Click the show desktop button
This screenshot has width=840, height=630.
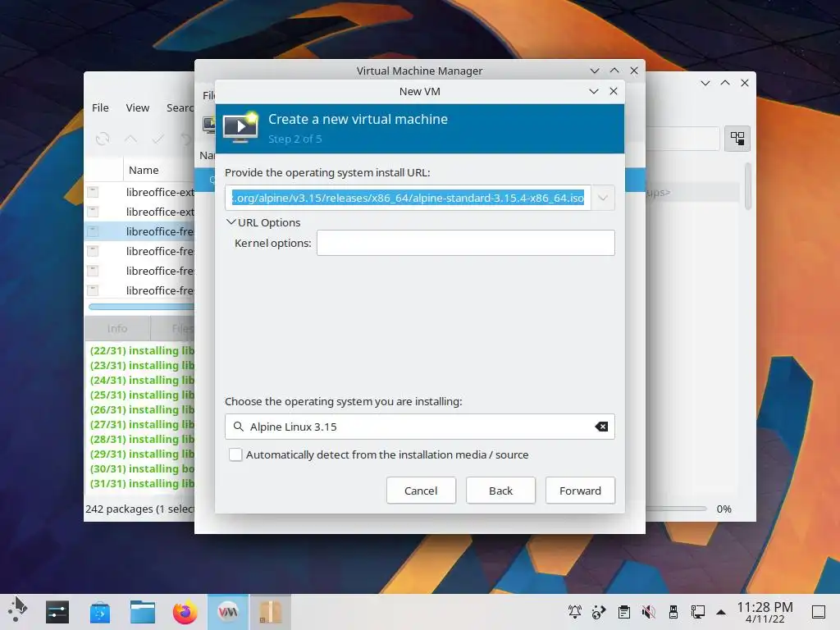(819, 611)
